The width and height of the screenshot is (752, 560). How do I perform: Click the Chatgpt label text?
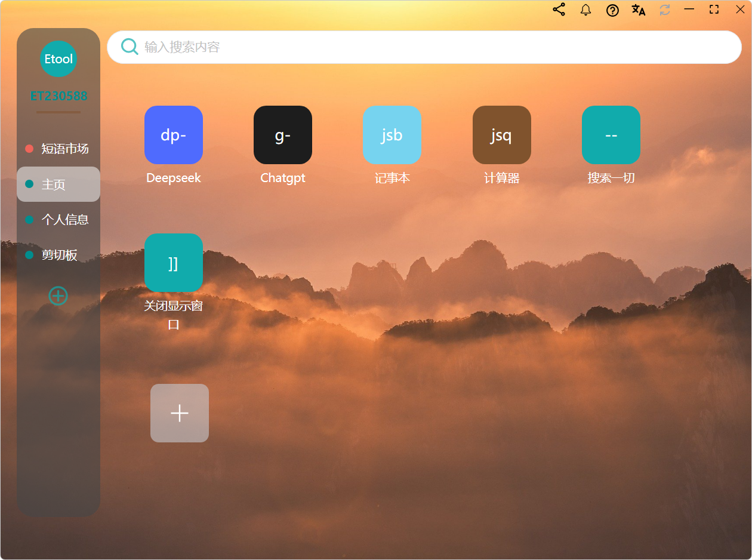point(283,178)
